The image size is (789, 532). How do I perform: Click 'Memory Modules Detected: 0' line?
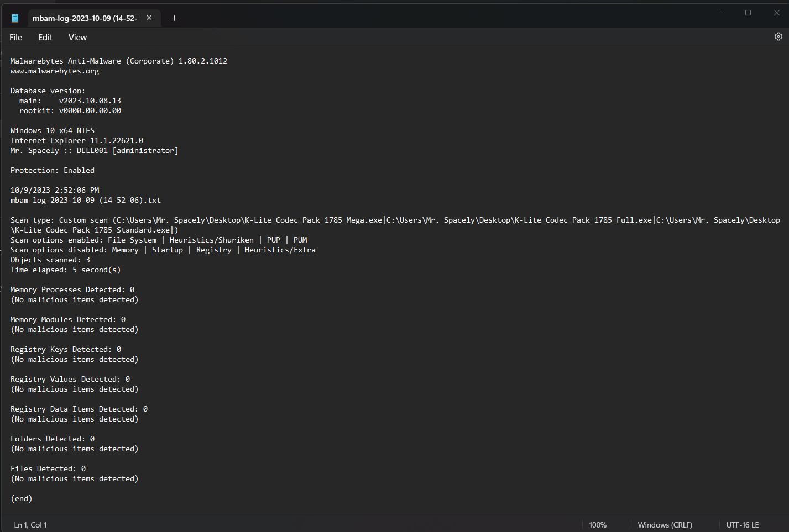point(68,319)
